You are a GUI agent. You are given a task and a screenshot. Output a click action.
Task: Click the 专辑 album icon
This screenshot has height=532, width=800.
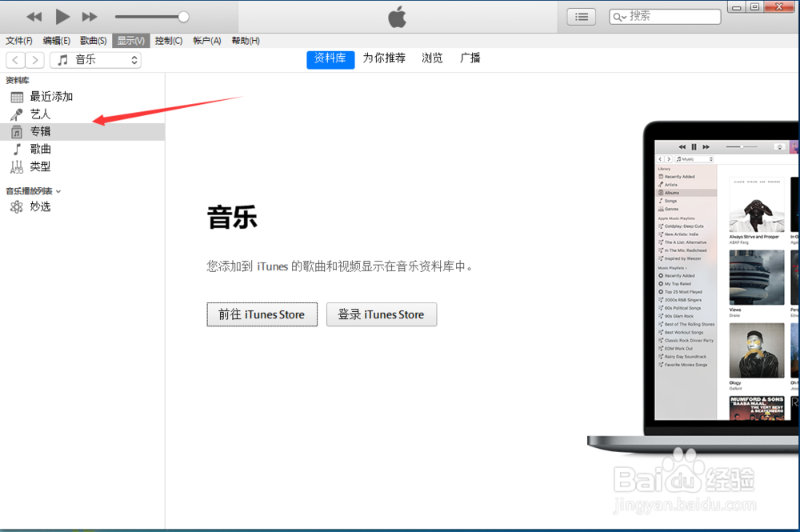coord(17,131)
